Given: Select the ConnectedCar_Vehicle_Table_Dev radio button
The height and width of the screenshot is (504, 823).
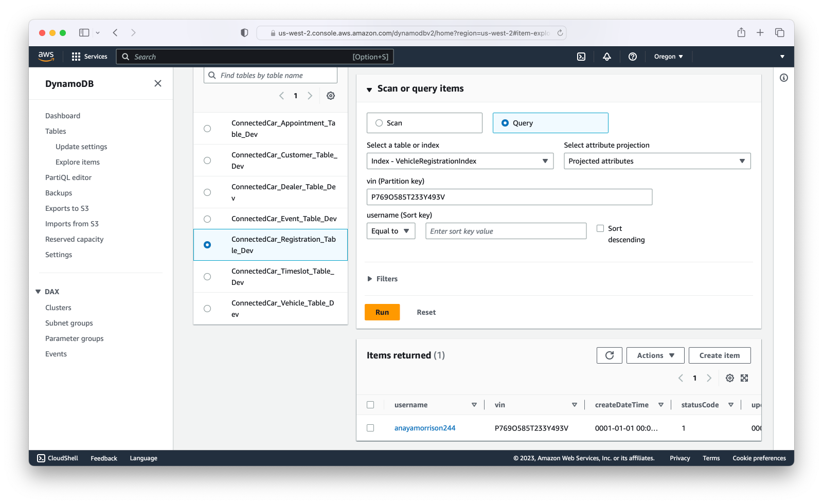Looking at the screenshot, I should click(x=207, y=309).
